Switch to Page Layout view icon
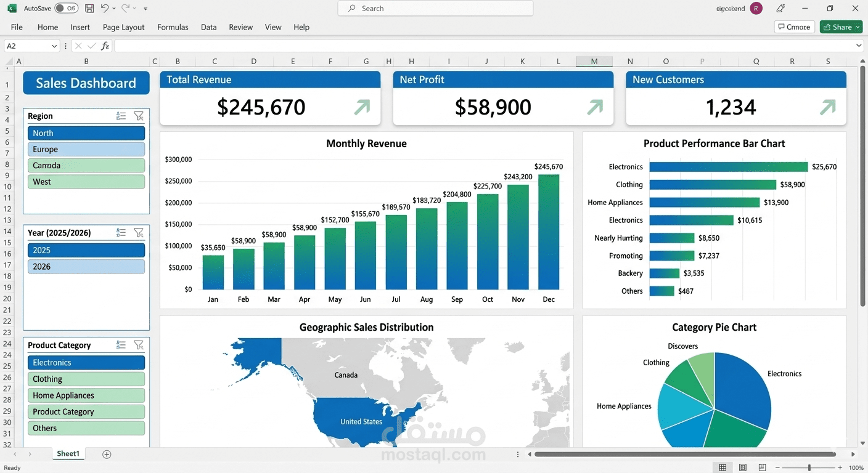 [743, 468]
